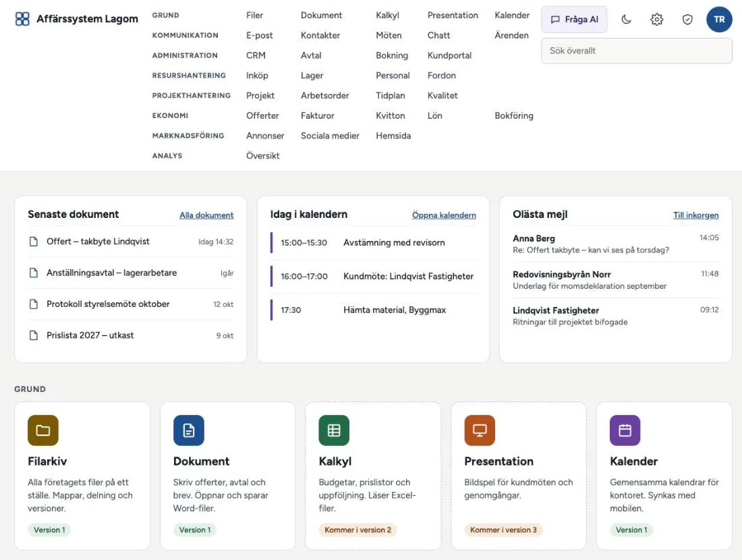Follow the Till inkorgen link
The width and height of the screenshot is (742, 560).
pos(695,215)
